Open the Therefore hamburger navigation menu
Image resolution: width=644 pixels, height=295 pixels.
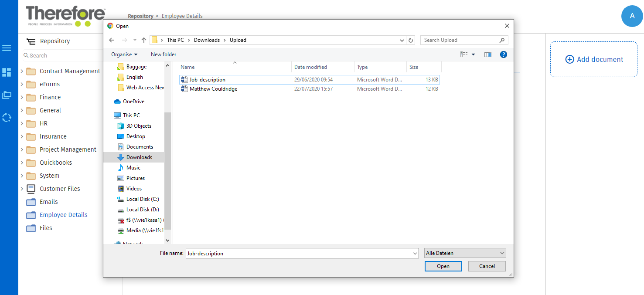coord(7,48)
